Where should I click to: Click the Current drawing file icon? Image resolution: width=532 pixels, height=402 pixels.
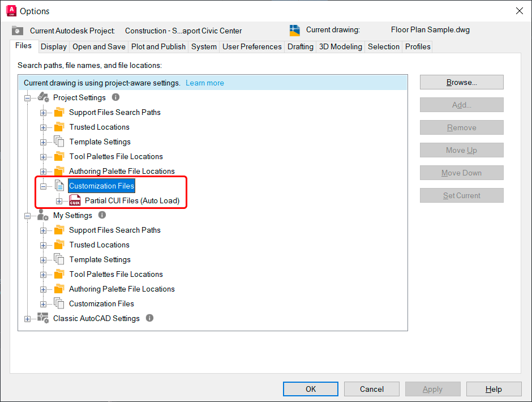click(294, 30)
